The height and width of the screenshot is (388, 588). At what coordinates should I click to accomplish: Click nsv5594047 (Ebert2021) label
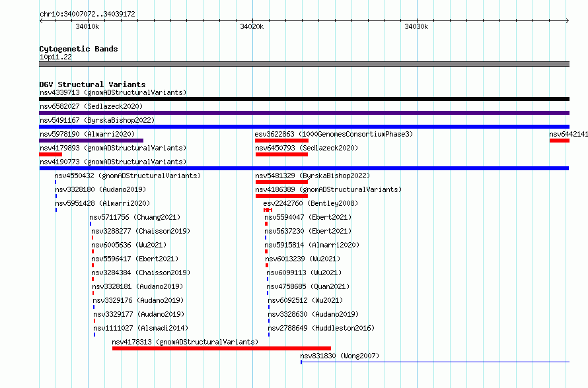(x=308, y=217)
